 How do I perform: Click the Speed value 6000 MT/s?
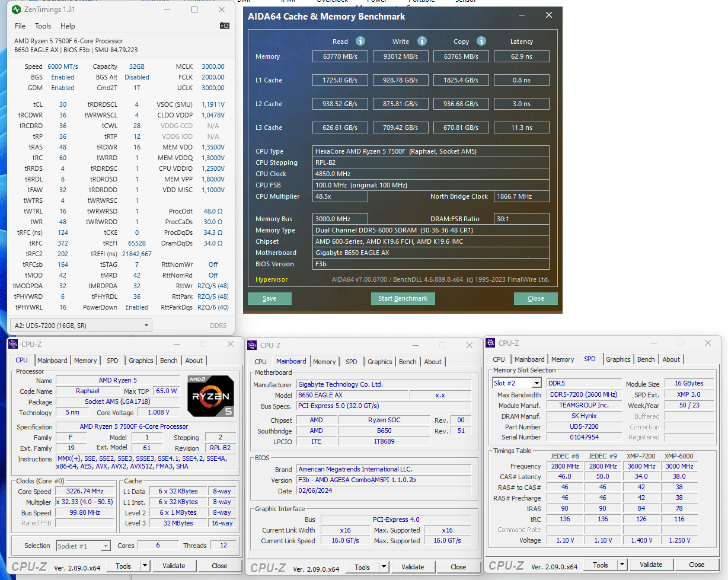point(63,66)
